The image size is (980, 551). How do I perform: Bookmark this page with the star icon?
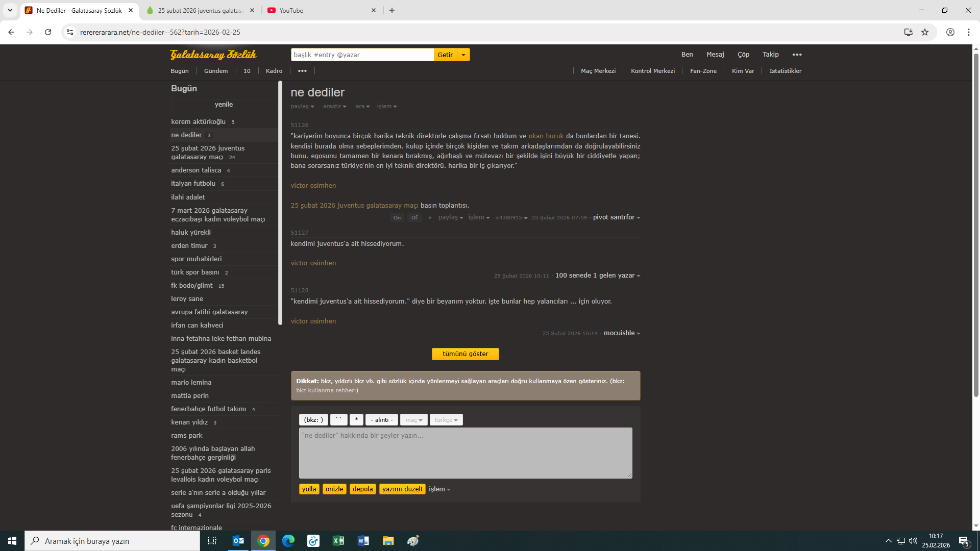pos(925,32)
